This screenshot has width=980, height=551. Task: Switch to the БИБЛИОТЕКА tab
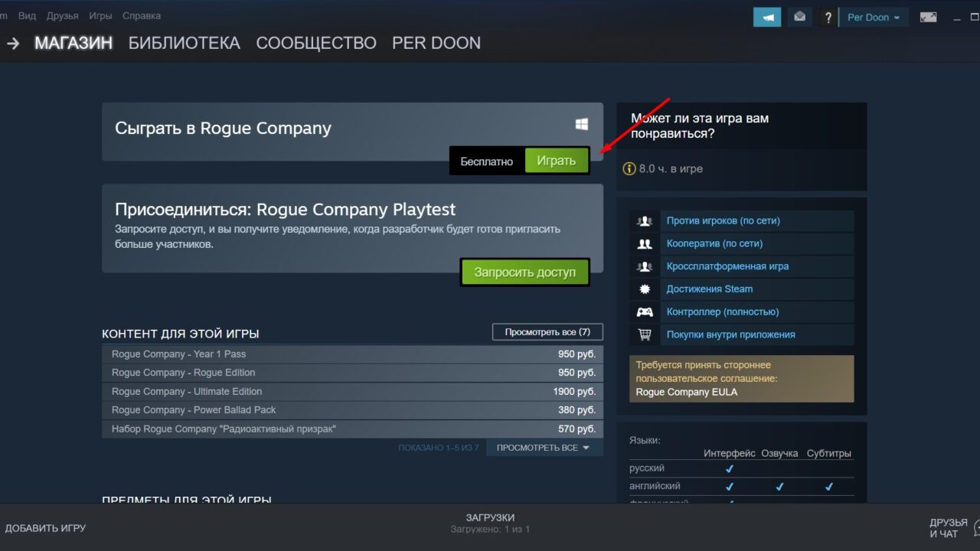(x=184, y=43)
